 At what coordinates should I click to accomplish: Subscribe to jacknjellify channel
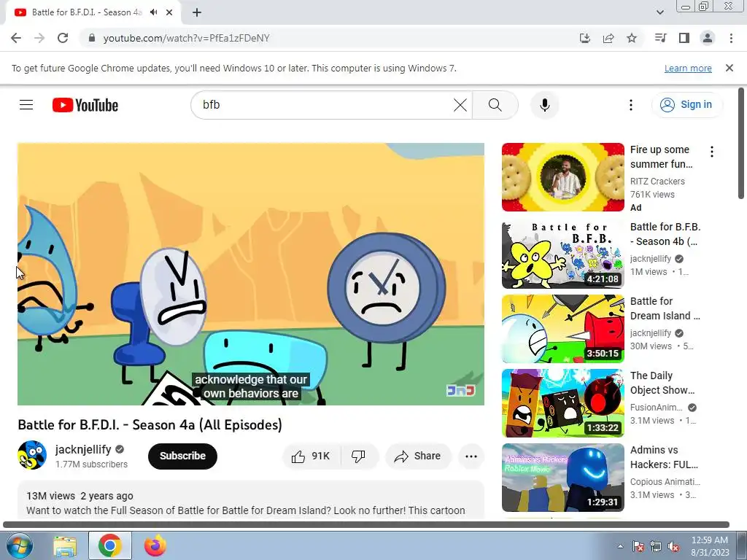182,456
